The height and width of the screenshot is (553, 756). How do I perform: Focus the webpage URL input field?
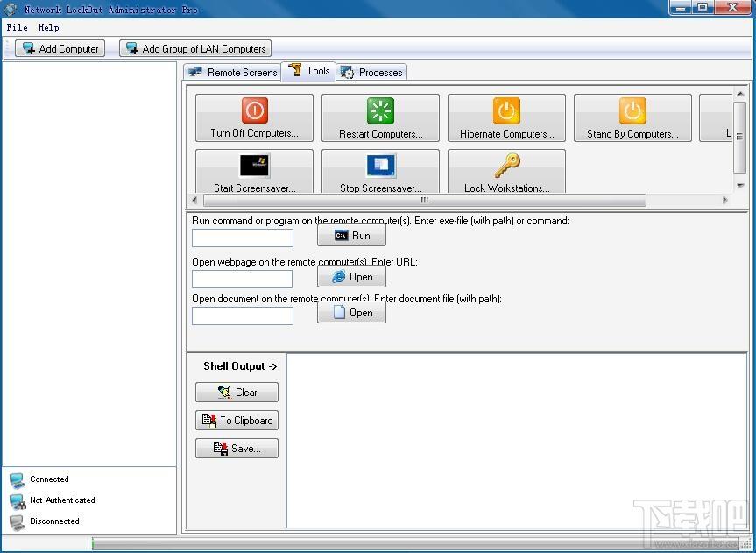tap(242, 279)
